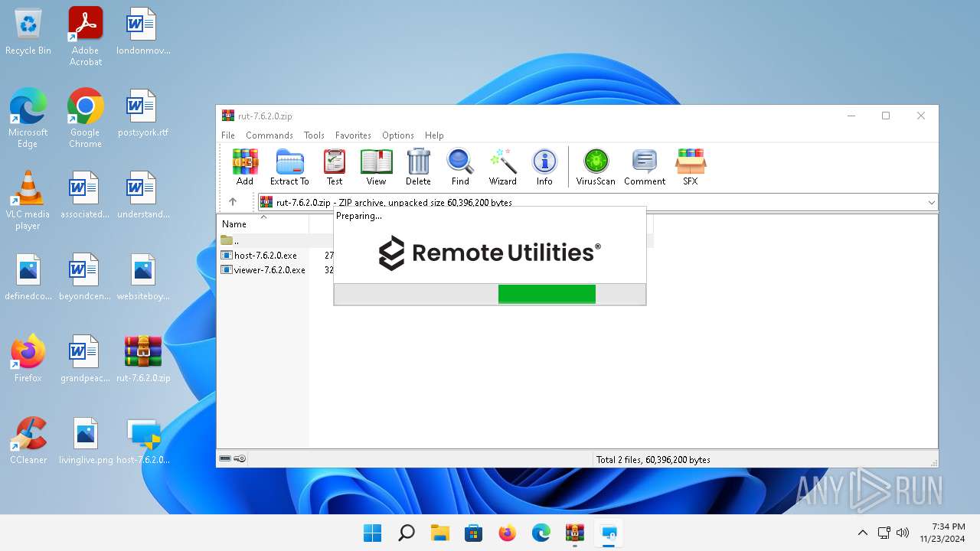The width and height of the screenshot is (980, 551).
Task: Expand the archive path dropdown
Action: [x=931, y=203]
